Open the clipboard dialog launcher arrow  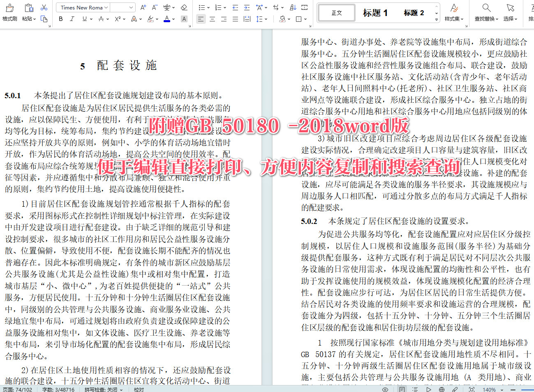50,26
